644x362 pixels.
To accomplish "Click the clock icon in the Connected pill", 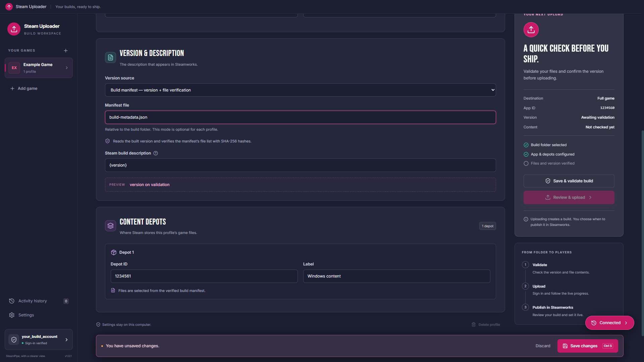I will (594, 323).
